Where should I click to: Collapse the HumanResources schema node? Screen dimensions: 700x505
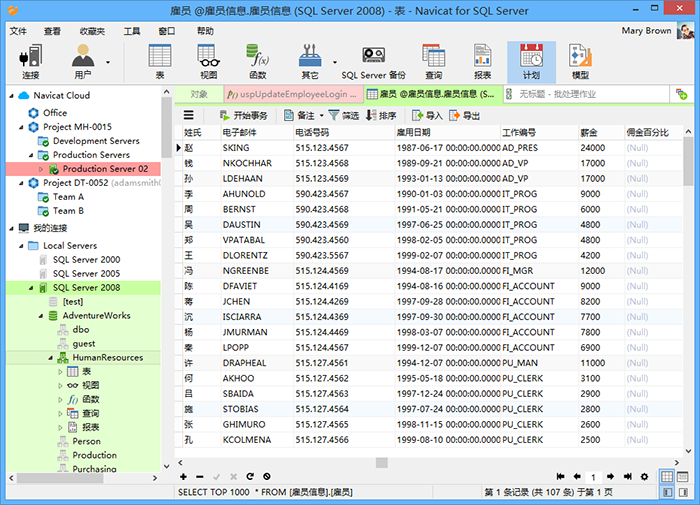50,358
